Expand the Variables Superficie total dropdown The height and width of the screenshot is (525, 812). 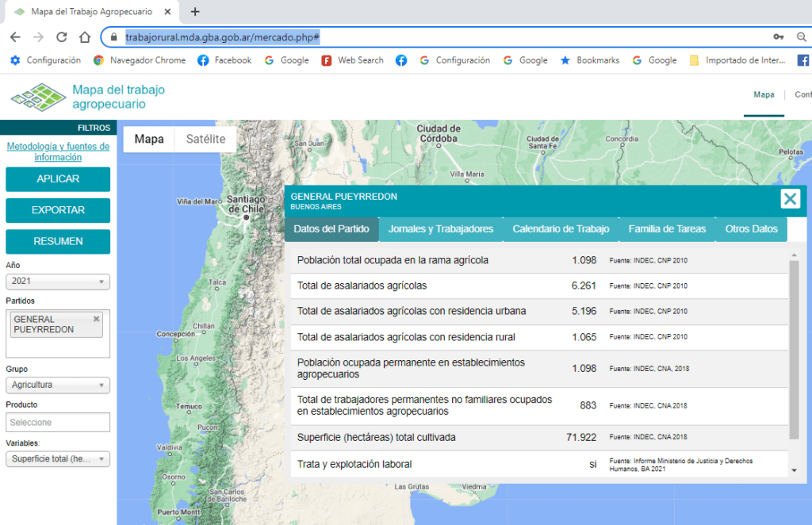(58, 459)
